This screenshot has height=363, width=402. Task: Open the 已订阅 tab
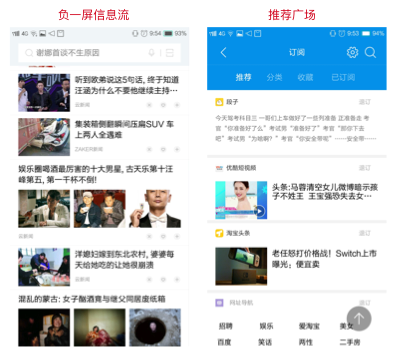(x=343, y=77)
